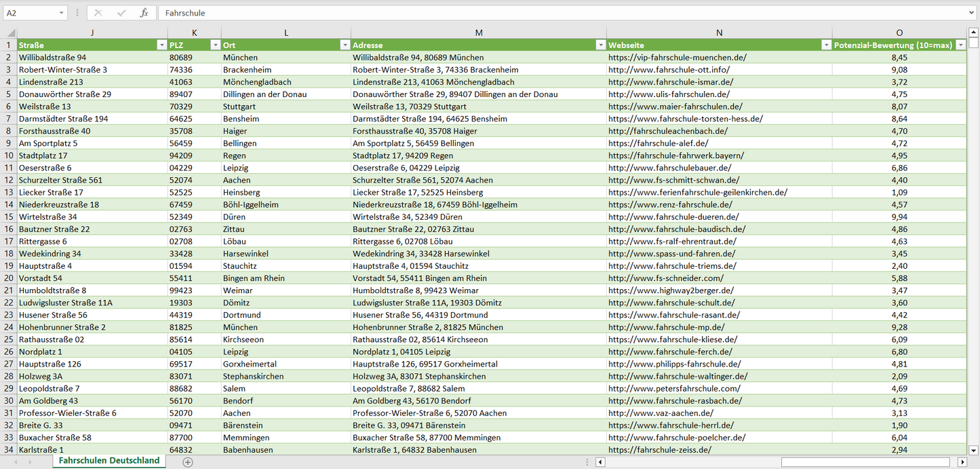
Task: Select the Fahrschulen Deutschland sheet tab
Action: point(109,461)
